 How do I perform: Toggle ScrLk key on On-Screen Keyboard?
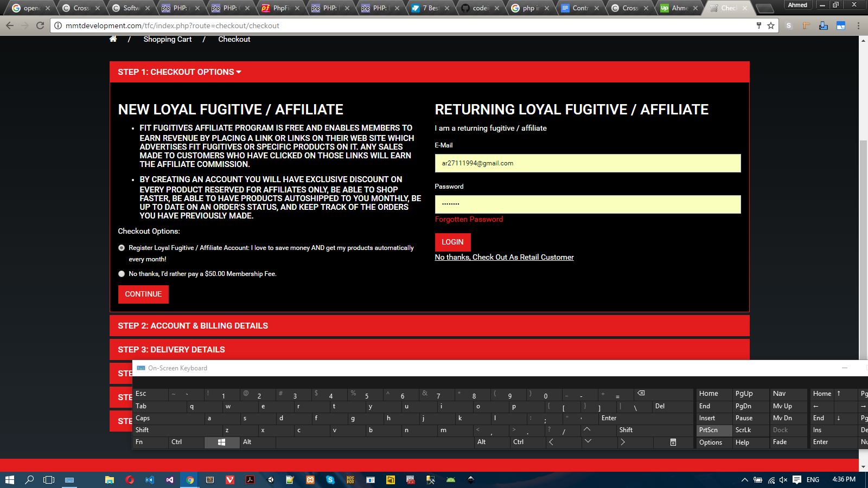(x=750, y=430)
